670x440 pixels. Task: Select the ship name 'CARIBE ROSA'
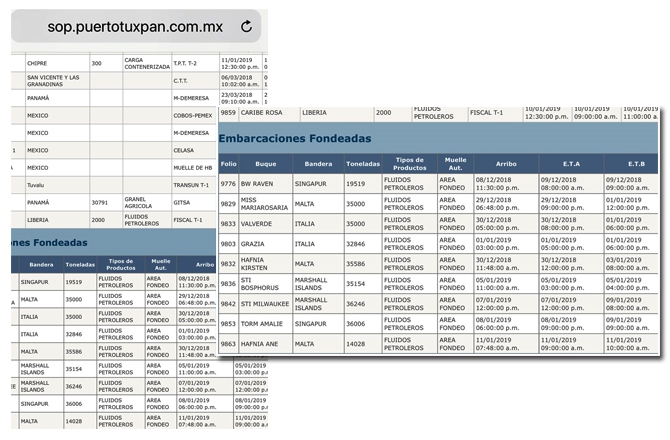(262, 112)
